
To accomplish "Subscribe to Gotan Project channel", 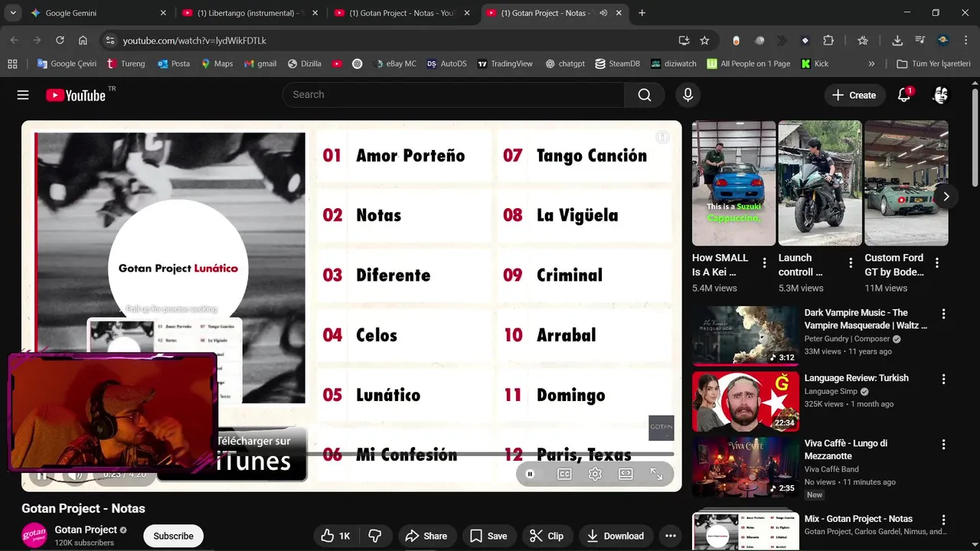I will [173, 536].
